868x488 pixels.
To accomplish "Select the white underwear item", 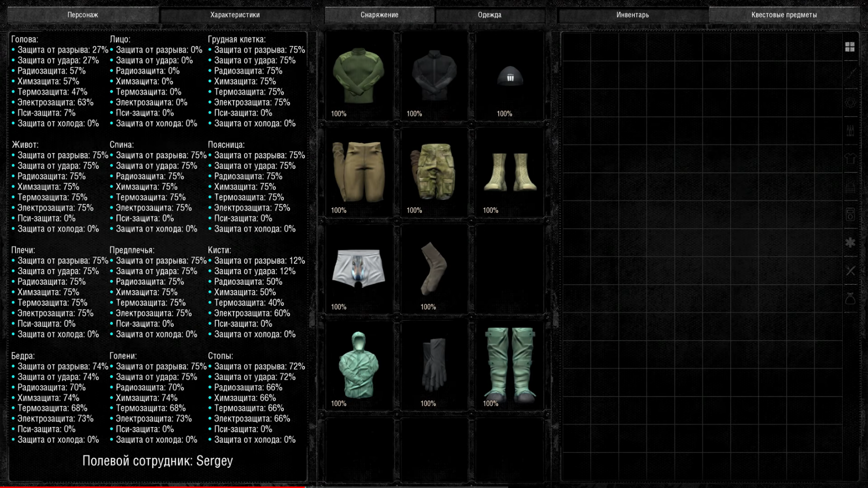I will (358, 268).
